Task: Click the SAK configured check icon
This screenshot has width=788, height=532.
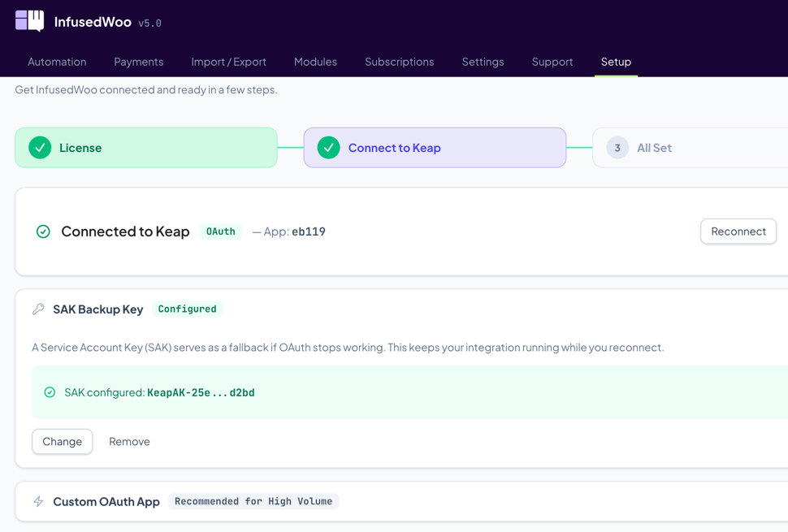Action: [x=50, y=392]
